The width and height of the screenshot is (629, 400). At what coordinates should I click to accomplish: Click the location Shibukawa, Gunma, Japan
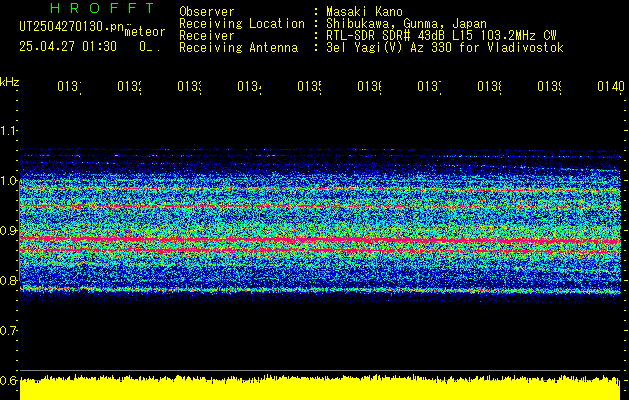pos(406,24)
